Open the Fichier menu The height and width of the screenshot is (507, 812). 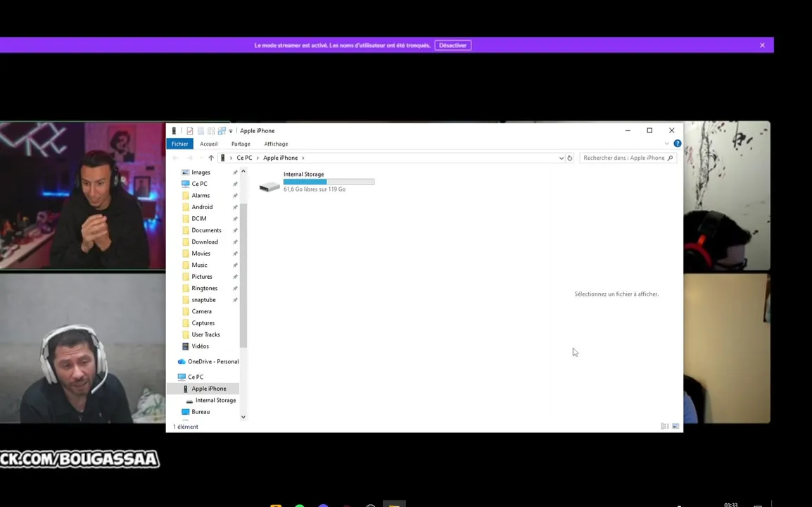click(179, 144)
